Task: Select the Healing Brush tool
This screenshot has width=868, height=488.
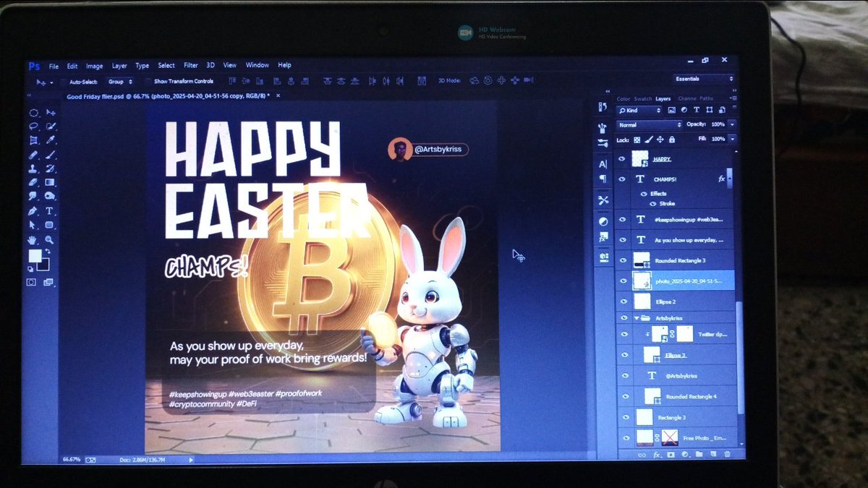Action: tap(34, 155)
